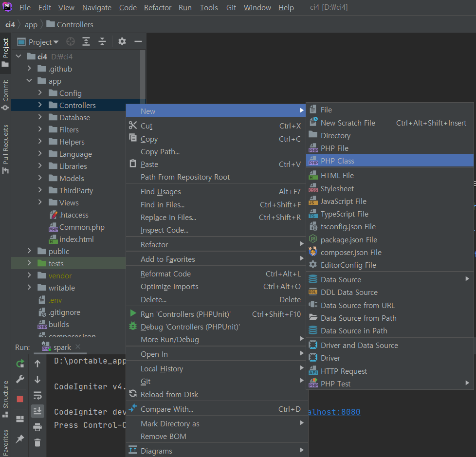The width and height of the screenshot is (476, 457).
Task: Click the Collapse All toolbar icon
Action: [102, 41]
